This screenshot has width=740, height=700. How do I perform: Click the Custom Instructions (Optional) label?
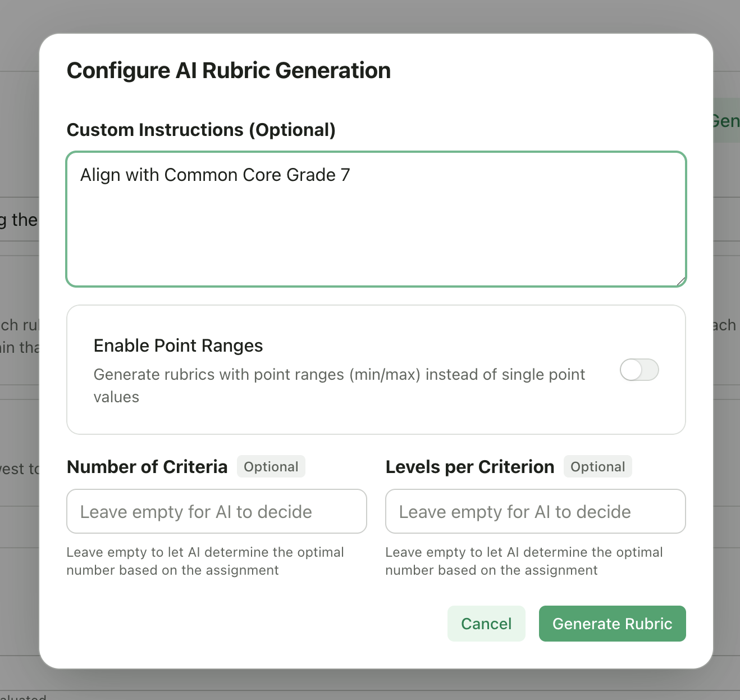pos(201,129)
